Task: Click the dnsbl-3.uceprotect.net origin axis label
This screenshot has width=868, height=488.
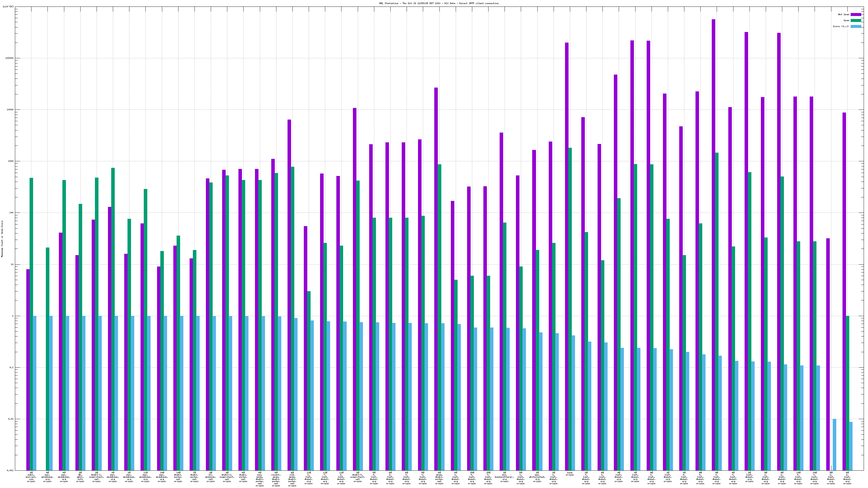Action: [358, 477]
